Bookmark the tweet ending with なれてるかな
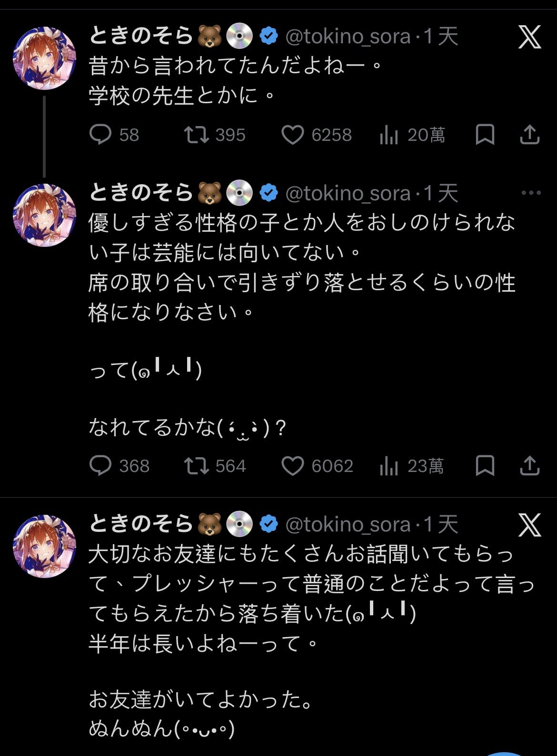This screenshot has width=557, height=756. (485, 466)
